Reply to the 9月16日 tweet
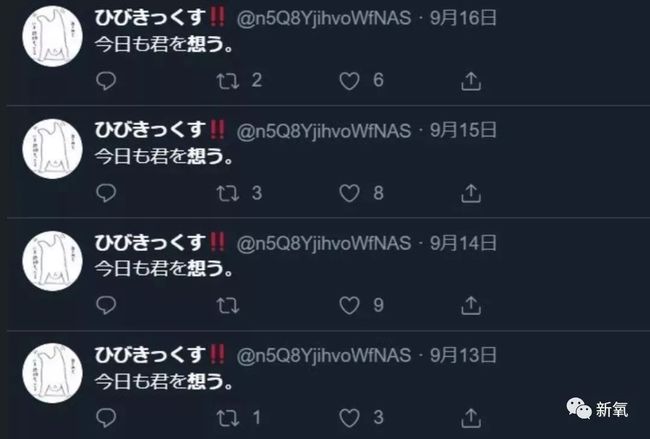The height and width of the screenshot is (439, 650). click(106, 81)
